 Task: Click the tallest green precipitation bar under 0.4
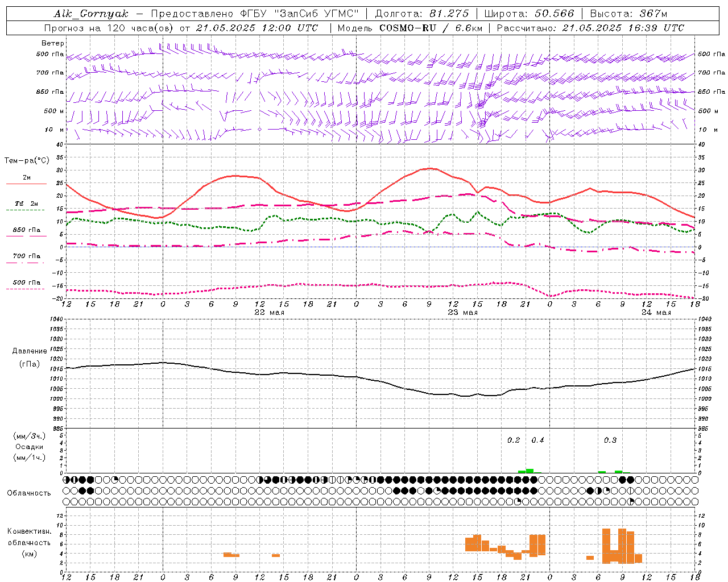pos(530,471)
